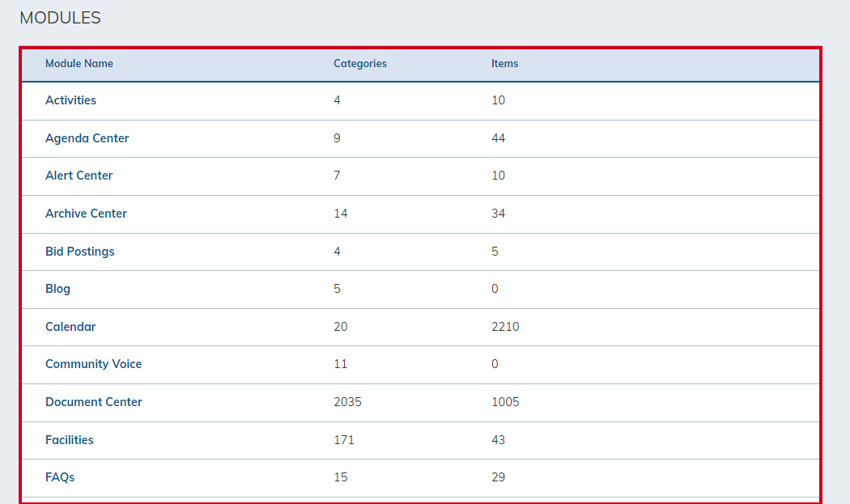The width and height of the screenshot is (850, 504).
Task: Select Facilities items value 43
Action: [498, 440]
